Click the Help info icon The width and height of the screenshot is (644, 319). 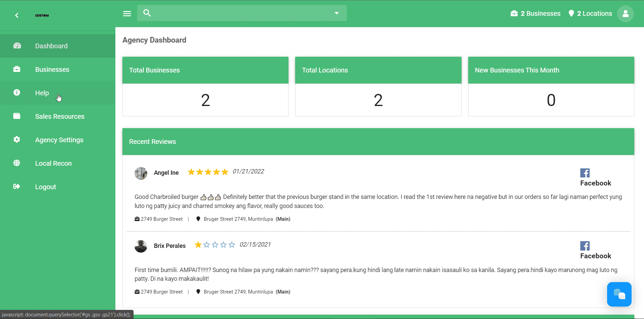tap(17, 93)
